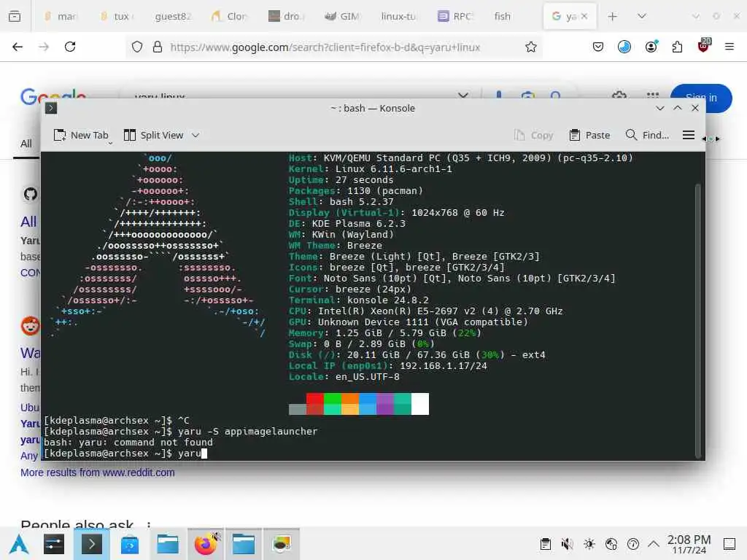Expand the system tray hidden icons arrow
Viewport: 747px width, 560px height.
pyautogui.click(x=654, y=544)
